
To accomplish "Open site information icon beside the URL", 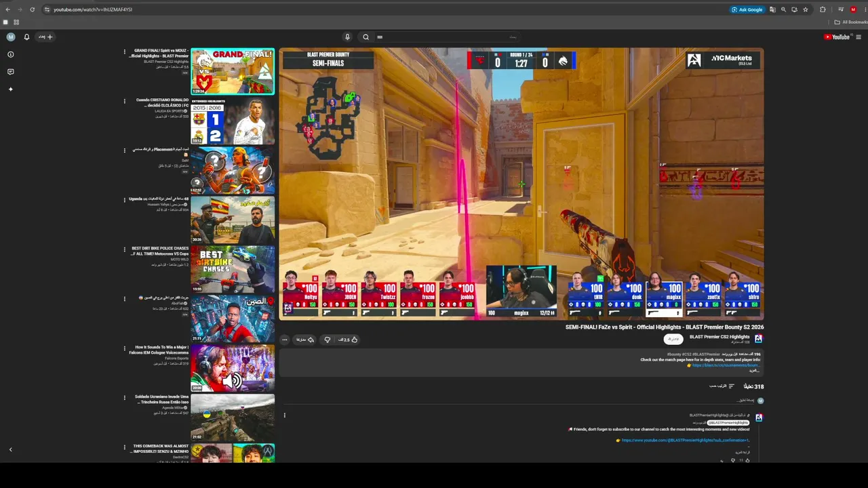I will 47,9.
